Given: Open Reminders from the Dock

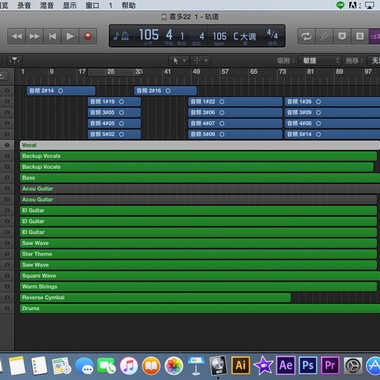Looking at the screenshot, I should [39, 365].
